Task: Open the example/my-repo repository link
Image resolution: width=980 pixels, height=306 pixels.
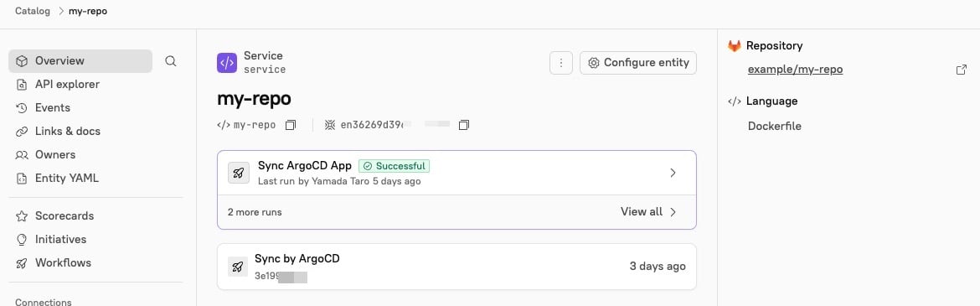Action: click(x=795, y=70)
